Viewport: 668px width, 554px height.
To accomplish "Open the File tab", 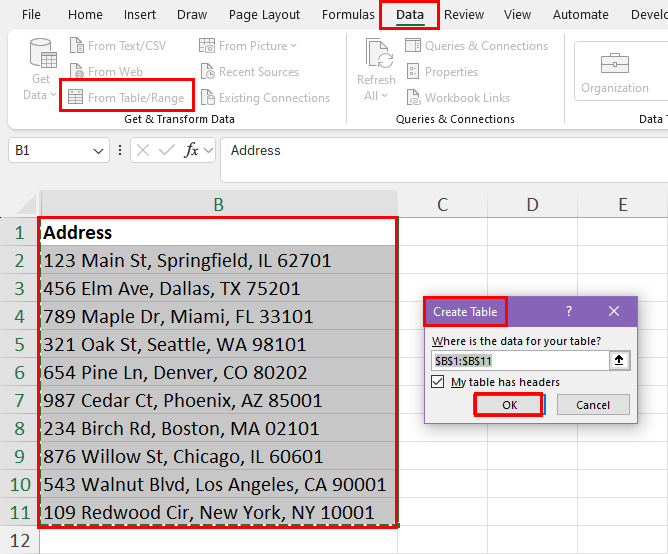I will click(x=31, y=14).
